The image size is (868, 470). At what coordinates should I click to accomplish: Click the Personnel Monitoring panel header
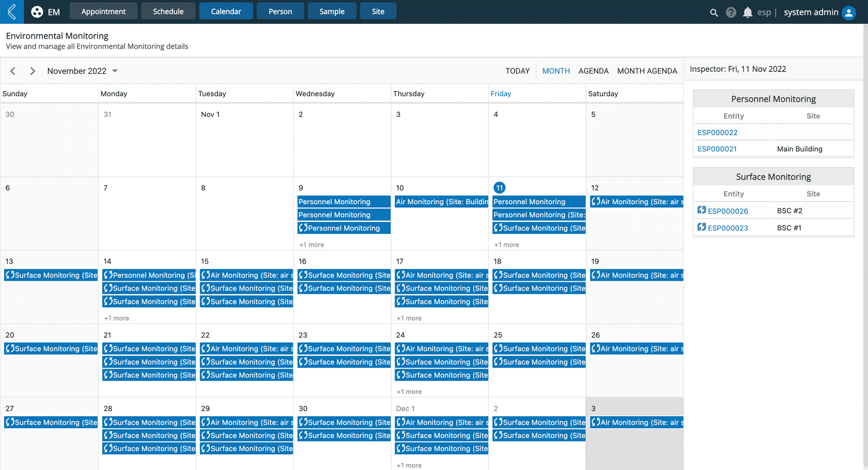(x=773, y=99)
